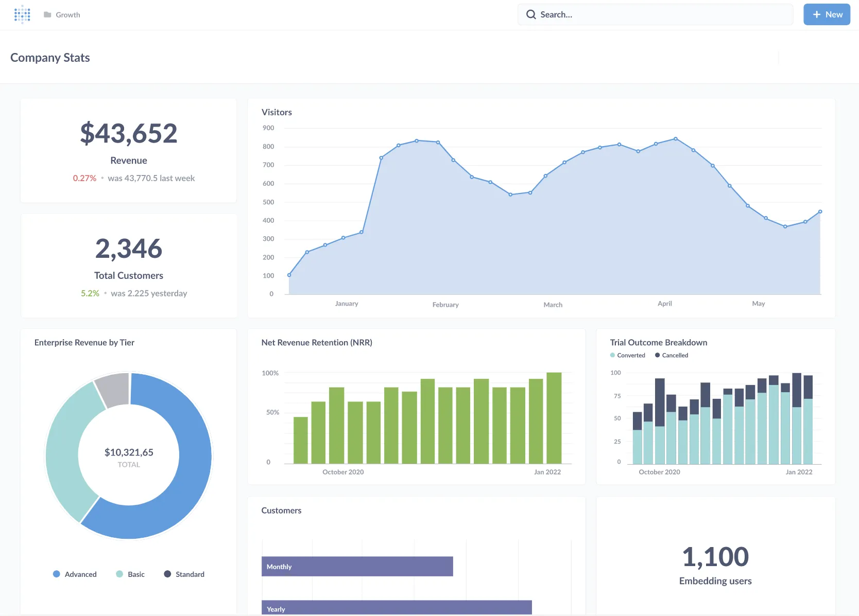Click the magnifying glass search icon

pos(530,14)
